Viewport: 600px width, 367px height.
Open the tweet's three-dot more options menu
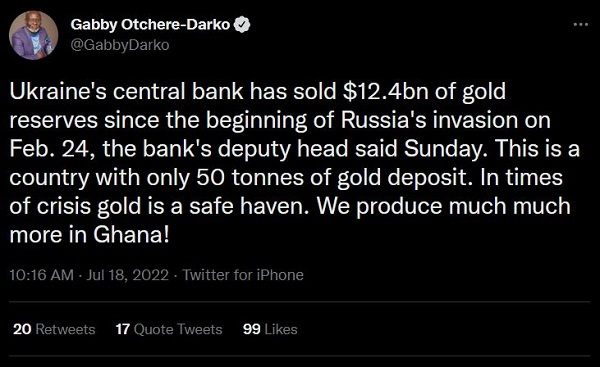click(580, 24)
